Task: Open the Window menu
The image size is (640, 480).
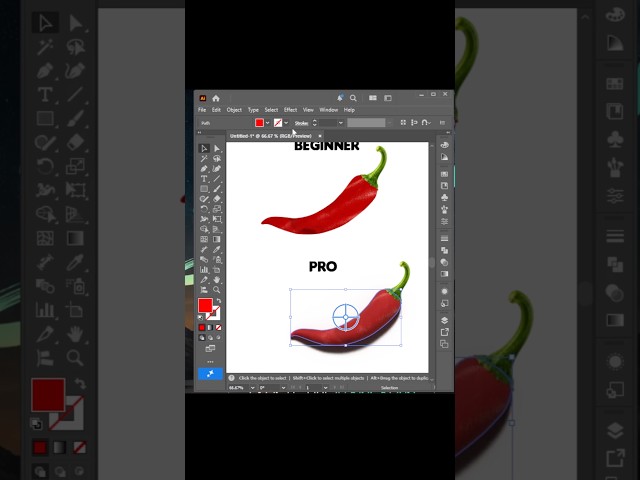Action: point(329,110)
